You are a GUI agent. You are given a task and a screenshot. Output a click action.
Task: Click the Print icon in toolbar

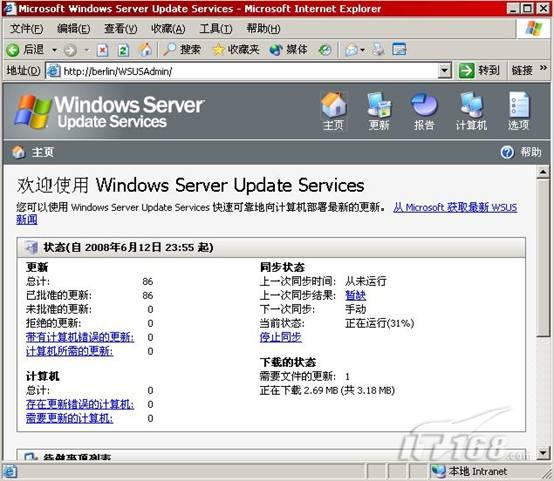tap(378, 49)
